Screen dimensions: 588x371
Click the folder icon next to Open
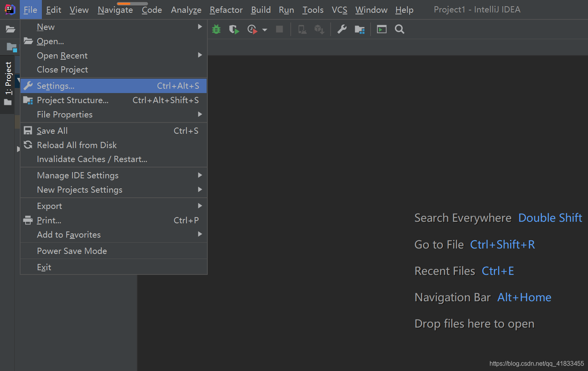point(28,41)
